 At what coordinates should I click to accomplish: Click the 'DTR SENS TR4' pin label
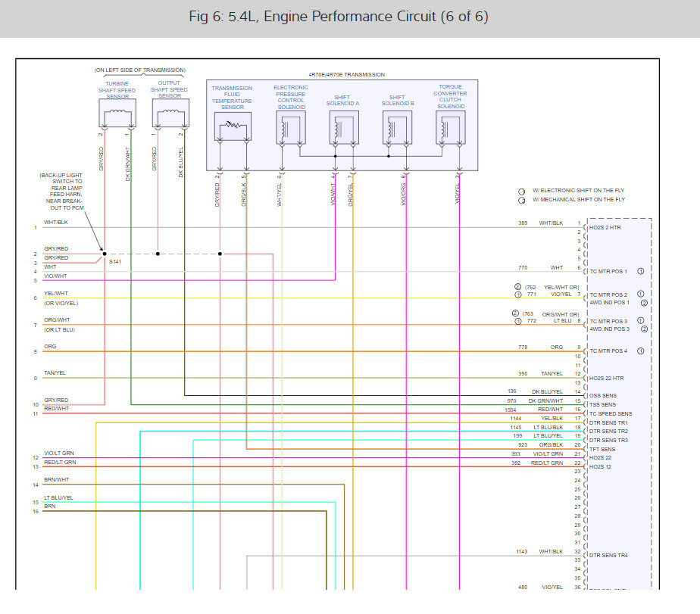click(x=608, y=556)
